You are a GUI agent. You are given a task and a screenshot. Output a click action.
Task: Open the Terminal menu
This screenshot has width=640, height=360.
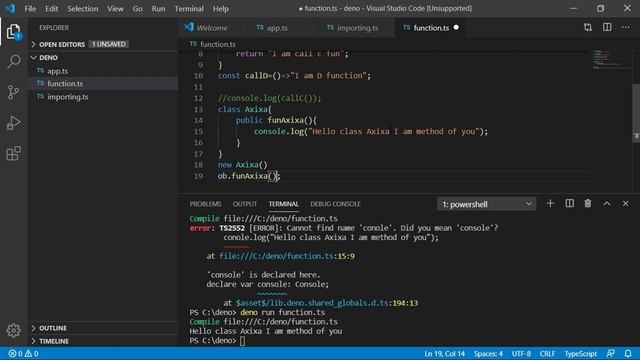tap(189, 9)
